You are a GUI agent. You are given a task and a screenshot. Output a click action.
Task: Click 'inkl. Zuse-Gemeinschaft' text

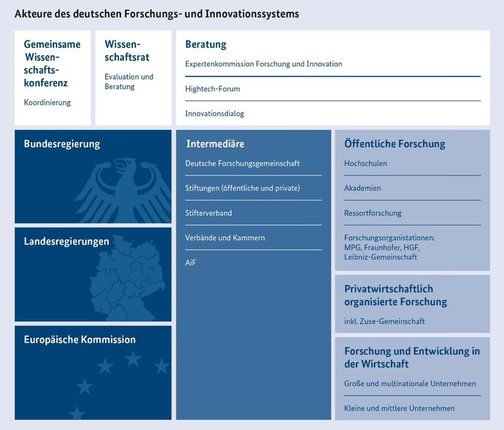(x=384, y=321)
